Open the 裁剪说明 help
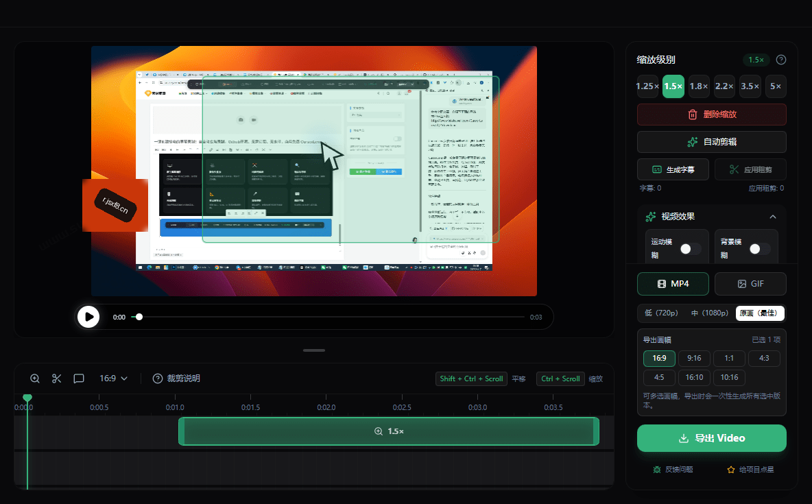Image resolution: width=812 pixels, height=504 pixels. click(176, 379)
